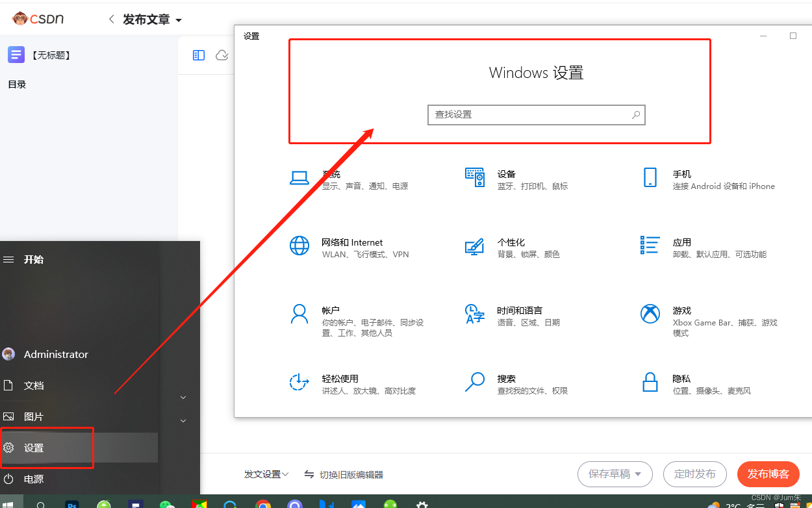Select 文档 in the Start menu
Screen dimensions: 812x508
click(x=79, y=385)
